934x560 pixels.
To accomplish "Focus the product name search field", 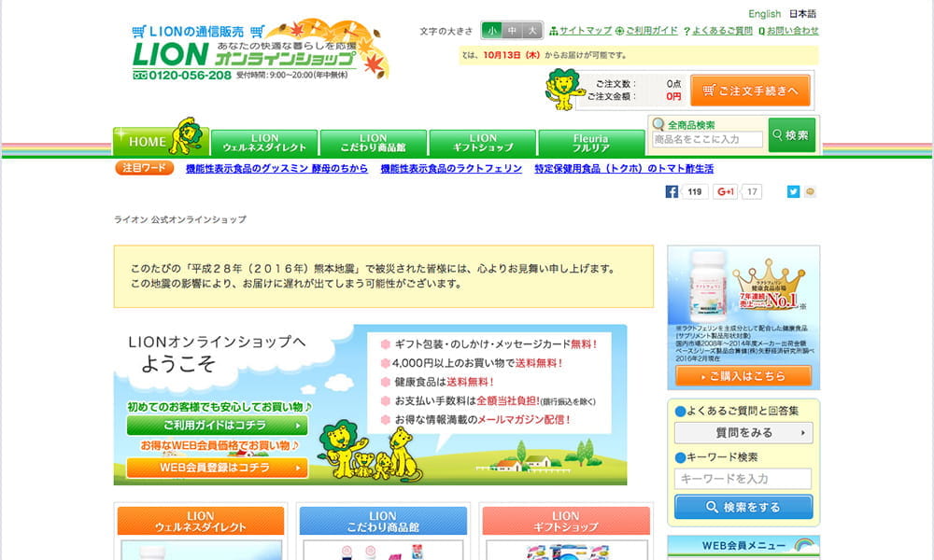I will coord(707,139).
